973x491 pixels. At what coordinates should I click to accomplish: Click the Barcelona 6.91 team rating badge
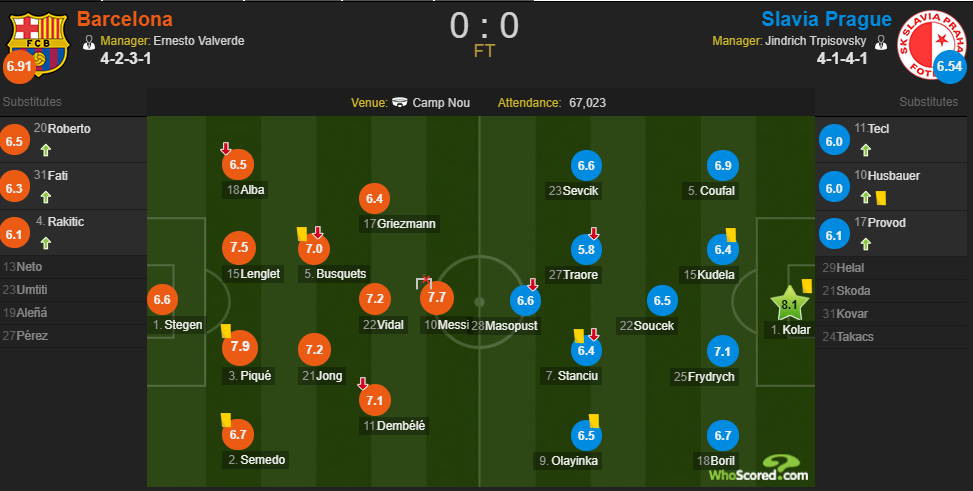(19, 66)
